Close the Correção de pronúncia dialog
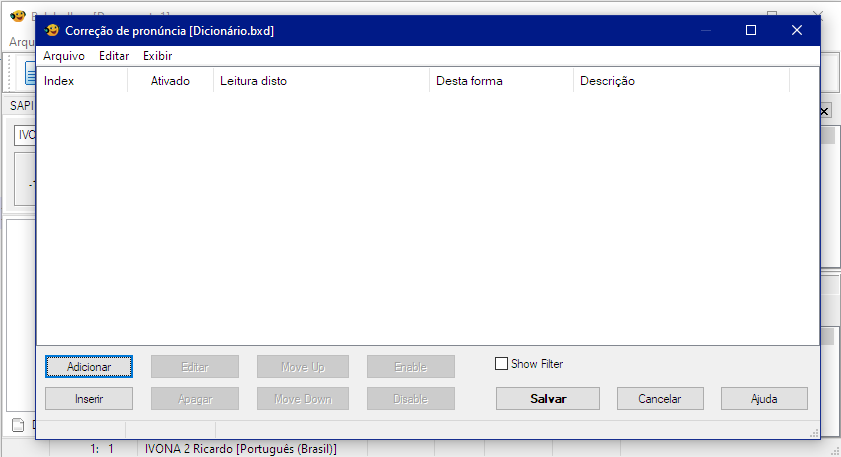 (x=797, y=30)
